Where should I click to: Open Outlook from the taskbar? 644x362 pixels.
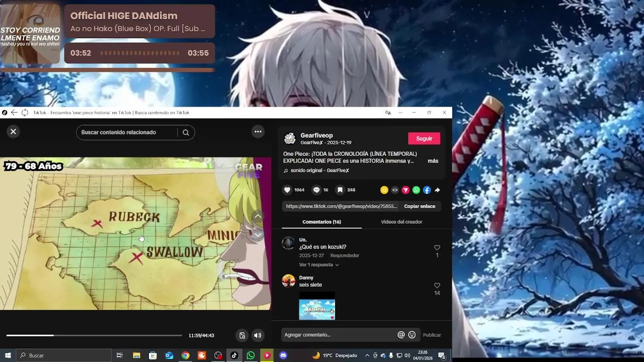[169, 355]
